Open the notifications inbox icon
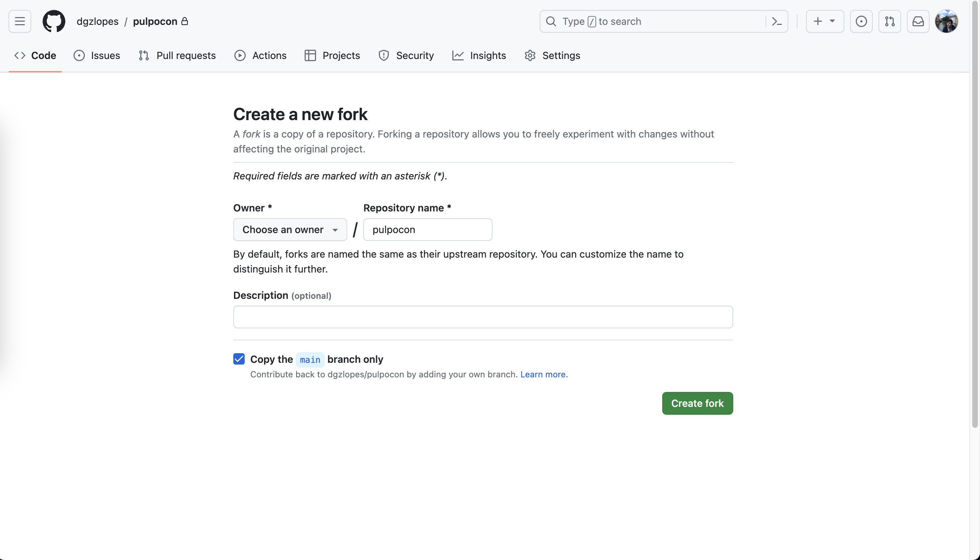980x560 pixels. point(918,22)
